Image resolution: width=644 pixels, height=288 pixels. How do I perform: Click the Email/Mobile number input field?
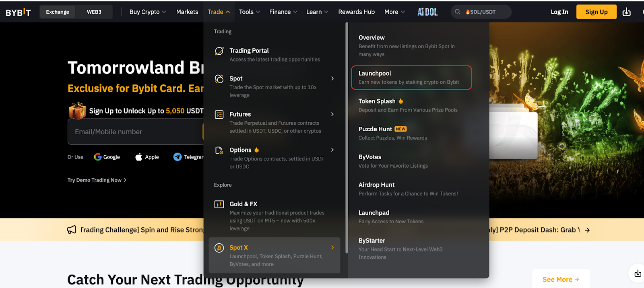(136, 132)
